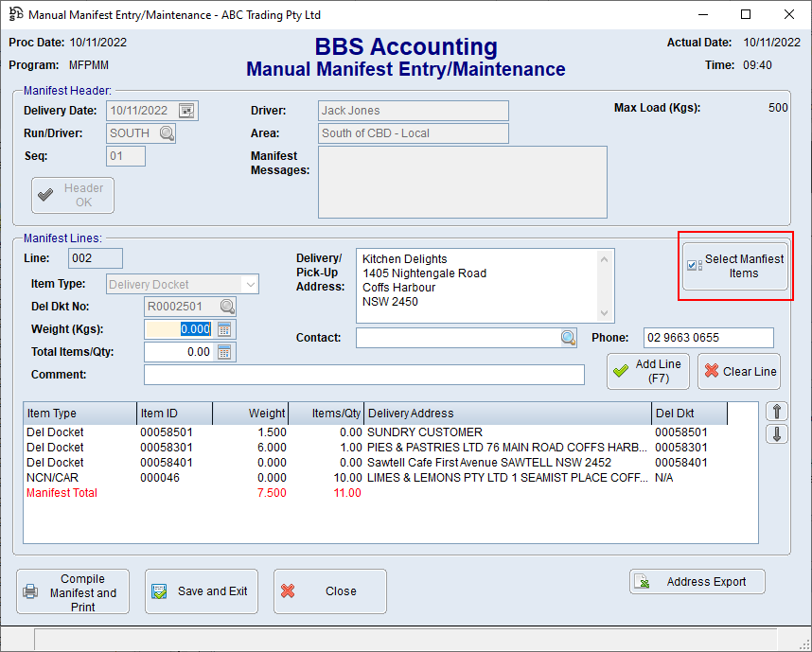The height and width of the screenshot is (652, 812).
Task: Click the Del Dkt No search icon
Action: point(227,307)
